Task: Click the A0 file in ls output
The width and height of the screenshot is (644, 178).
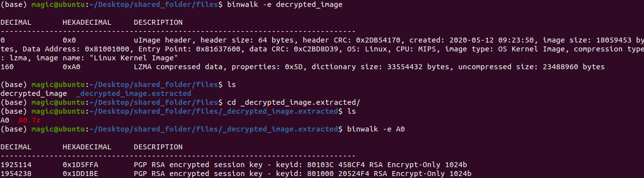Action: pos(5,120)
